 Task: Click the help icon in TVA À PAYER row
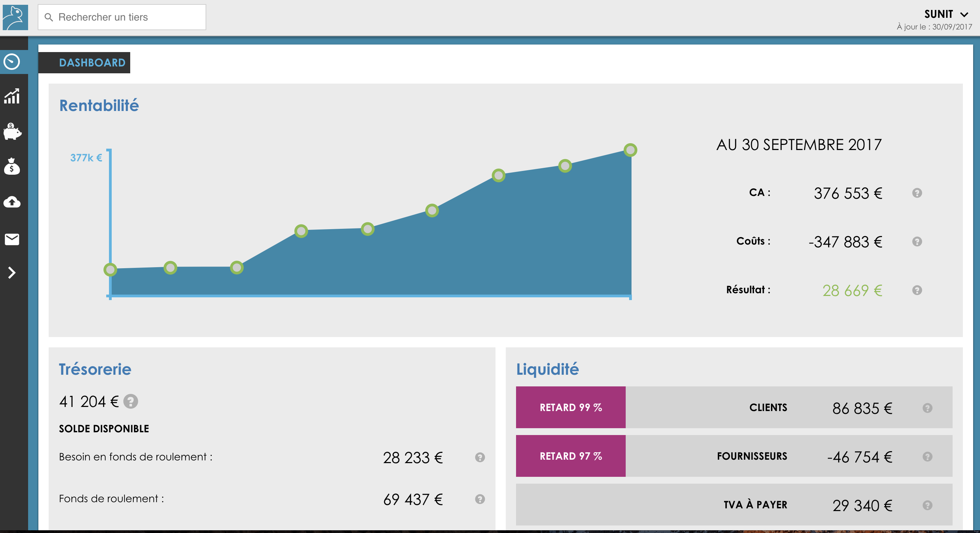tap(927, 505)
